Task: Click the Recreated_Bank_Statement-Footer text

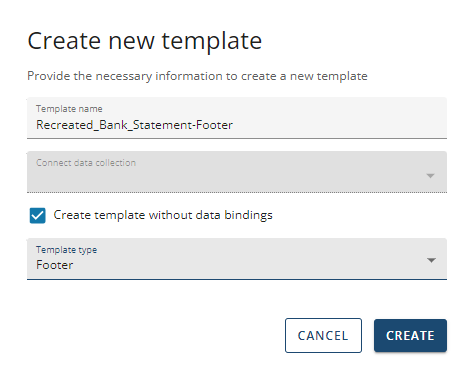Action: coord(134,125)
